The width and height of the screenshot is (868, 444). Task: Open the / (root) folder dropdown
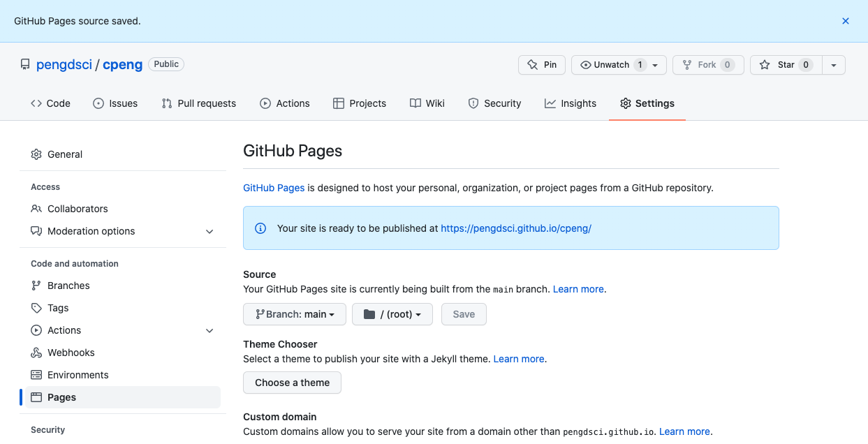tap(392, 314)
